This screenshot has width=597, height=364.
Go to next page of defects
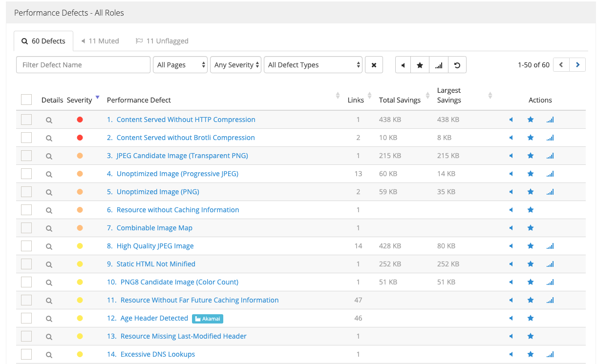[x=577, y=64]
